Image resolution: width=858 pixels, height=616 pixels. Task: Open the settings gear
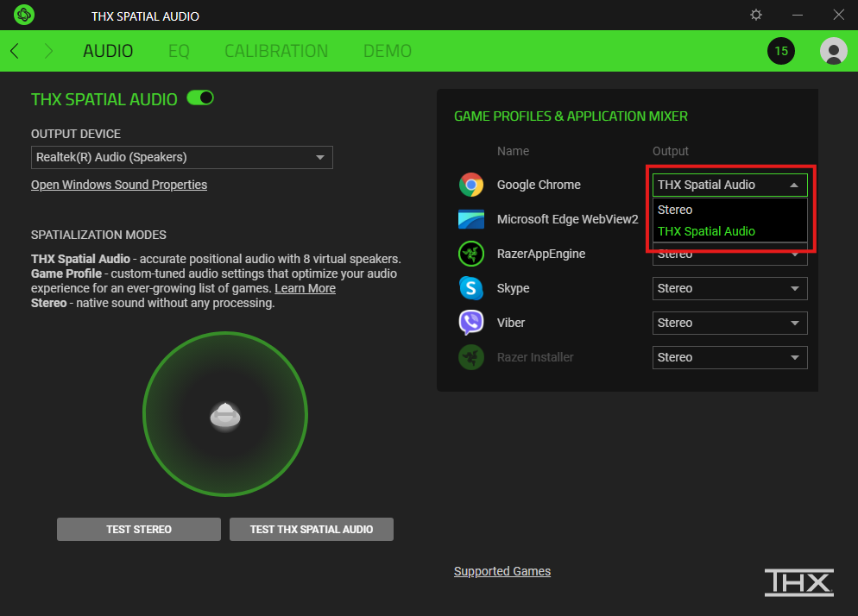coord(755,15)
